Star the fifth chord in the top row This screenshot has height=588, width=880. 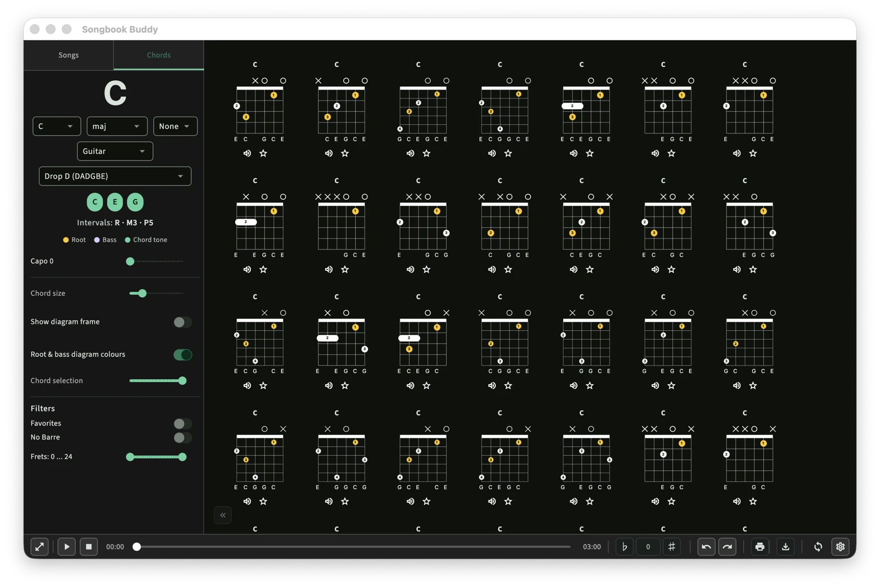click(x=590, y=153)
